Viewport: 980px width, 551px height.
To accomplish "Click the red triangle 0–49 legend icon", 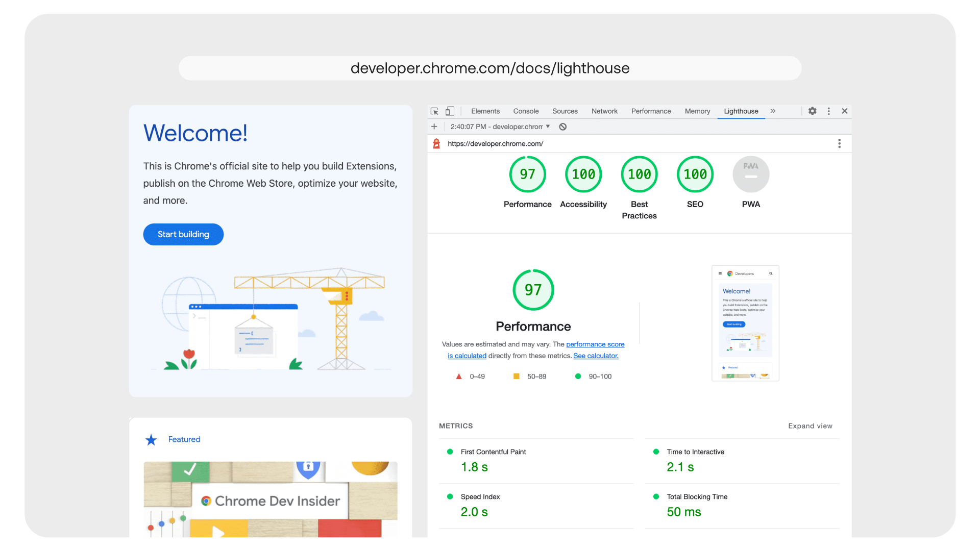I will tap(459, 377).
